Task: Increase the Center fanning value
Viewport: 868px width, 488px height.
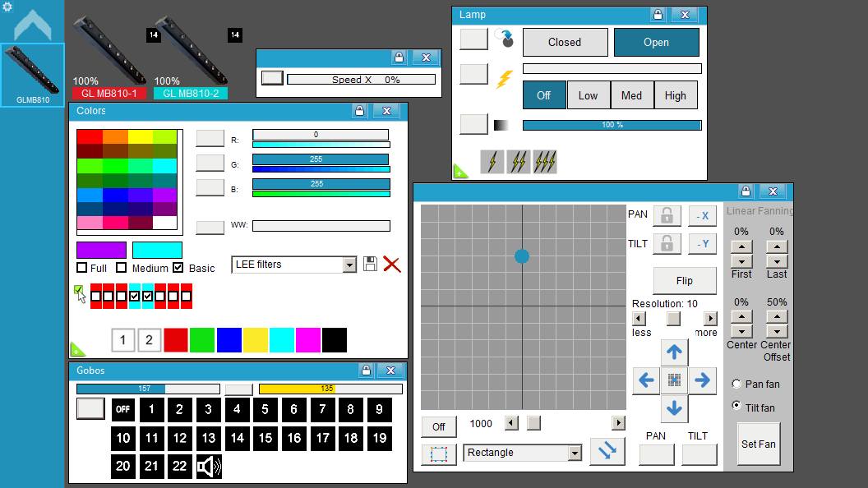Action: [x=741, y=317]
